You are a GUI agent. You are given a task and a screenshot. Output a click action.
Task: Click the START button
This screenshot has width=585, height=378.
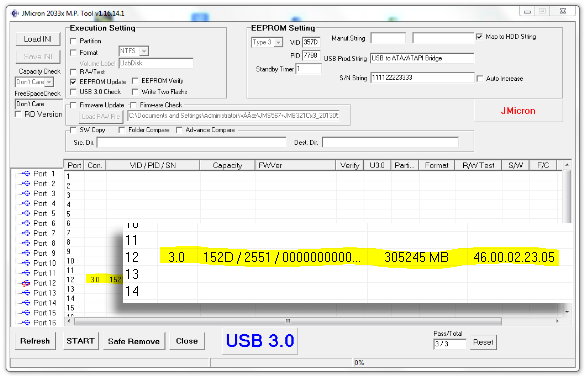(80, 341)
